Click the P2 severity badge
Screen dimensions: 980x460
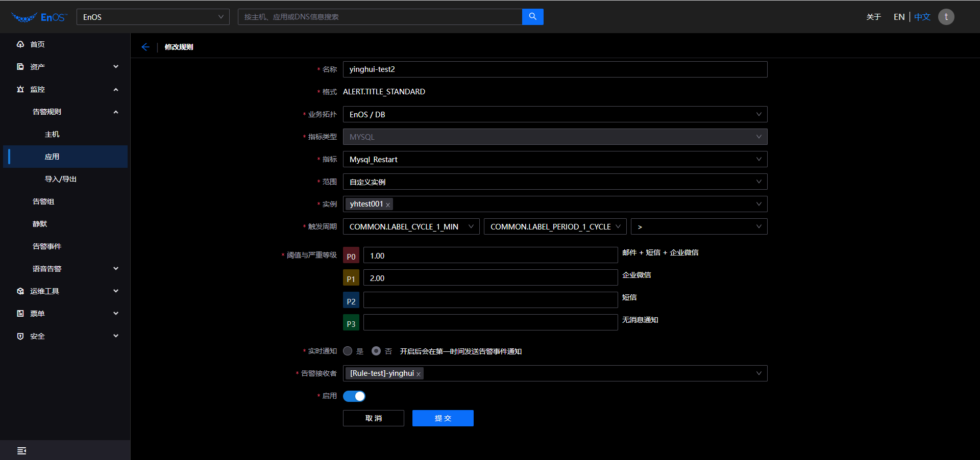(351, 301)
